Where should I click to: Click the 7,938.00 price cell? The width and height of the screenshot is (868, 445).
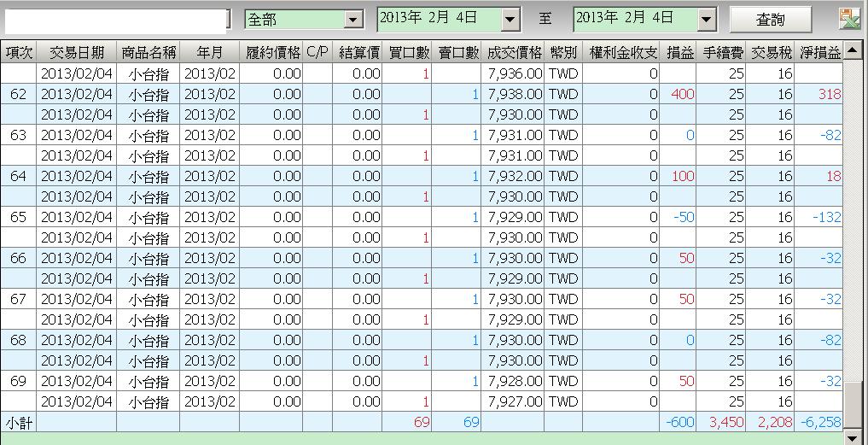[515, 94]
